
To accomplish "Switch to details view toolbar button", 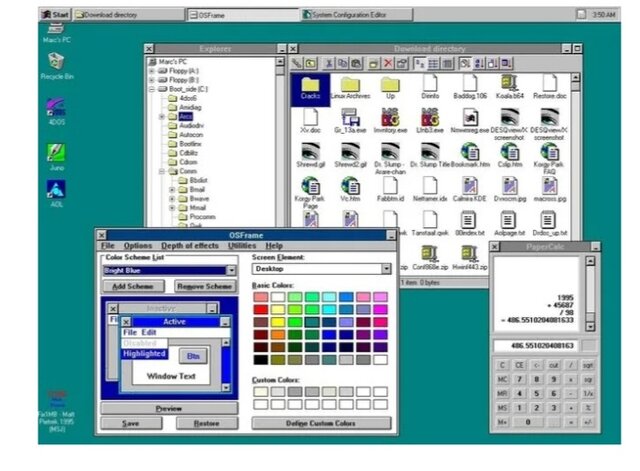I will (448, 63).
